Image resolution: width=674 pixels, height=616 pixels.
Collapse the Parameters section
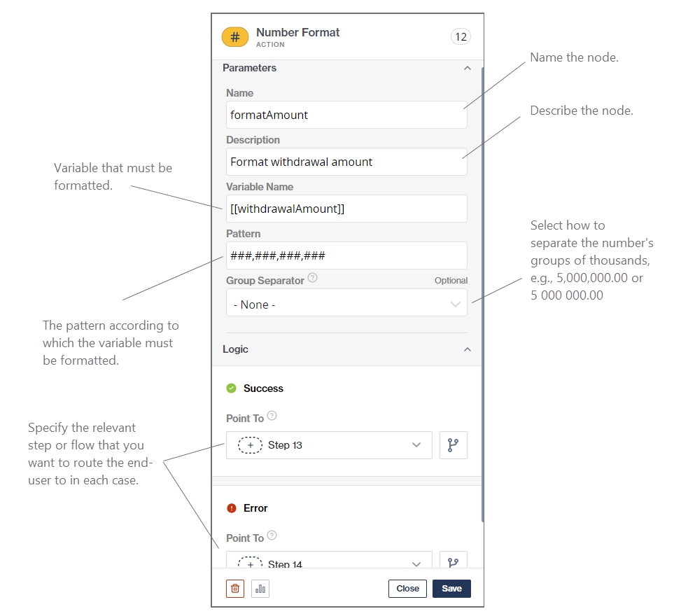(x=468, y=69)
